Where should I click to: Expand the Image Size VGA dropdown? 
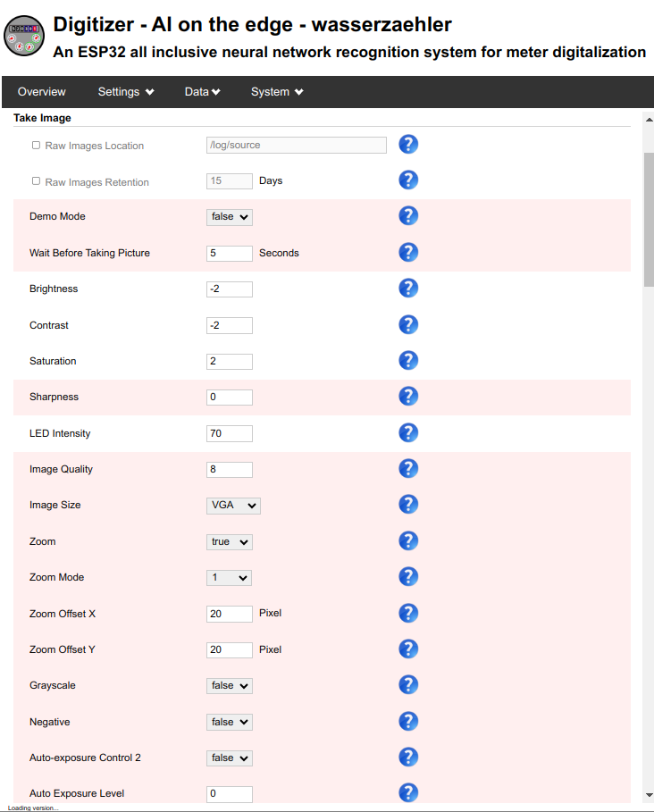[233, 506]
